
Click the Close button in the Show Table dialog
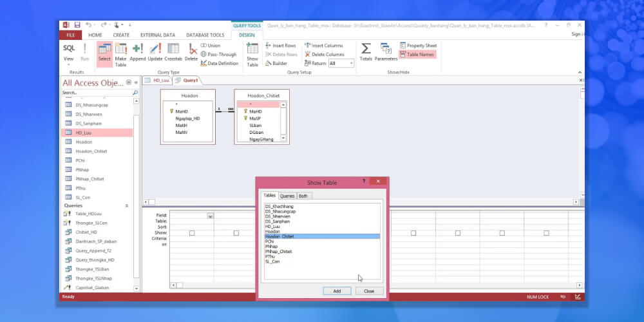(x=369, y=291)
